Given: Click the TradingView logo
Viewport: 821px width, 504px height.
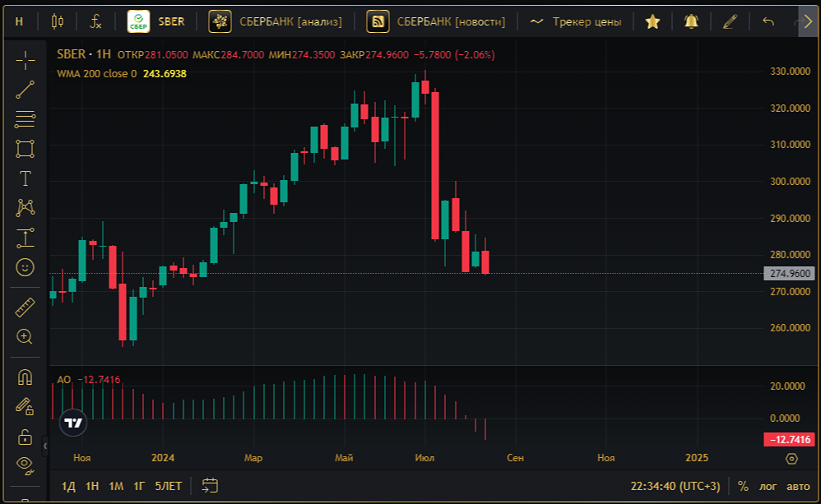Looking at the screenshot, I should (x=72, y=423).
